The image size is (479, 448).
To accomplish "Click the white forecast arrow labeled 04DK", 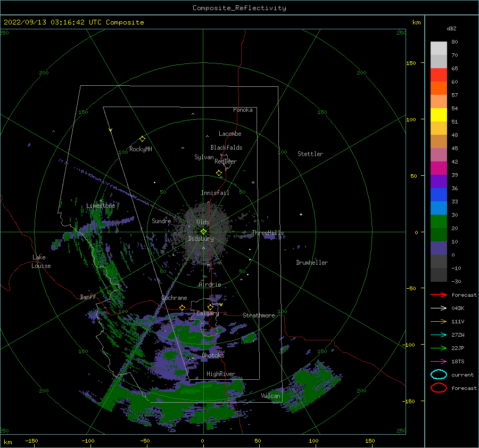I will (439, 308).
